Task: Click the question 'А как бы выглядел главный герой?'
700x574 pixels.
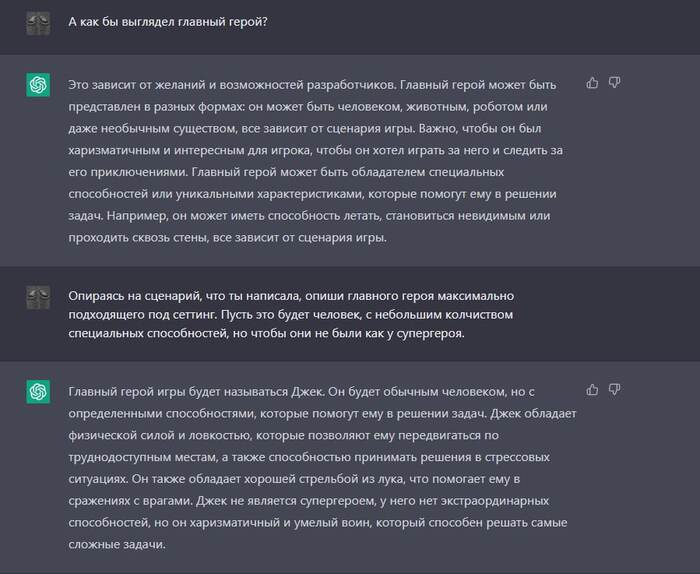Action: pyautogui.click(x=167, y=23)
